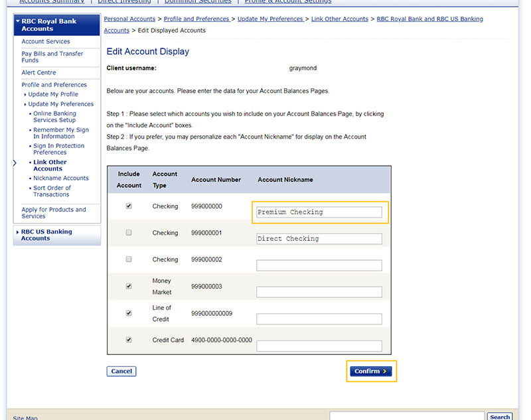Uncheck Include Account for Credit Card row
531x420 pixels.
129,340
